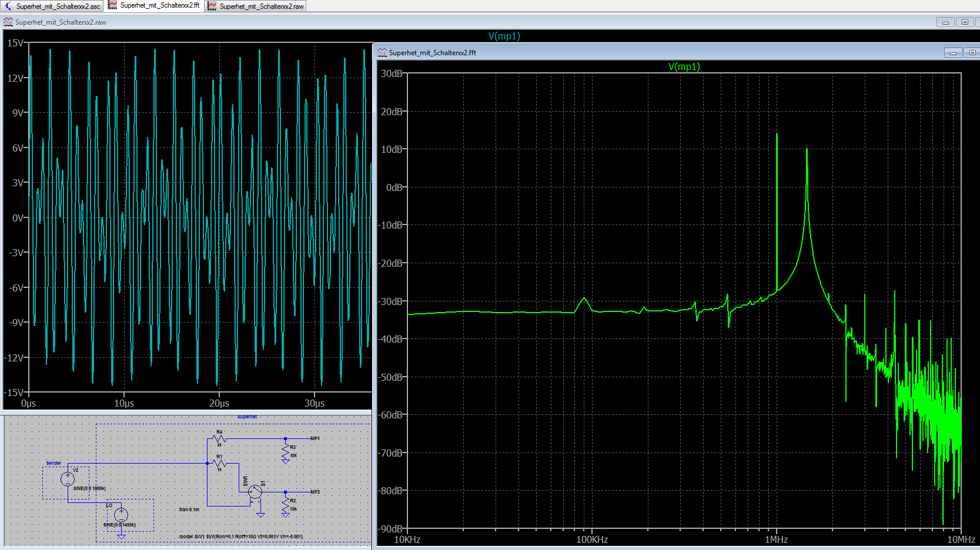
Task: Click the waveform icon on the .raw tab
Action: 212,6
